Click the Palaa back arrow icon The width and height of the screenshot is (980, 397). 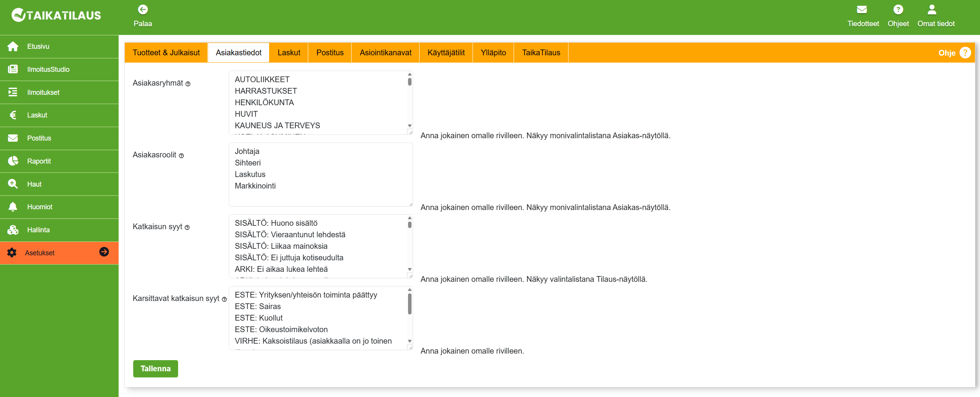tap(143, 10)
